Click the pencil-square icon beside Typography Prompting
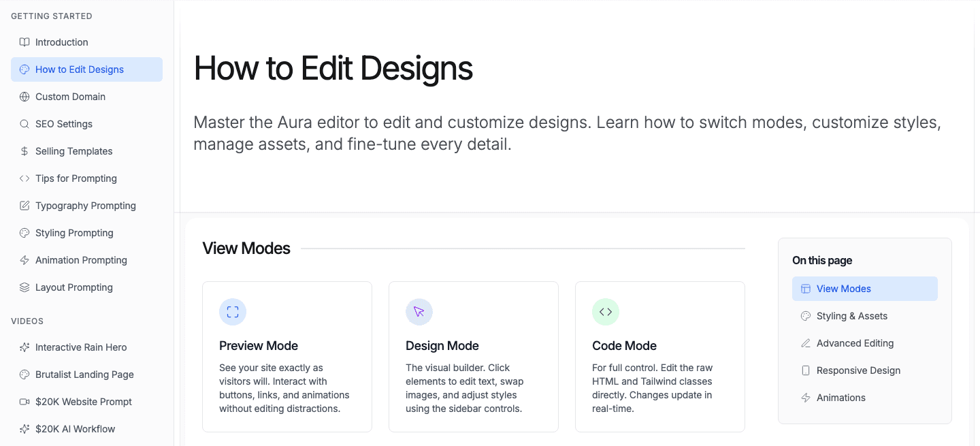 [x=24, y=206]
